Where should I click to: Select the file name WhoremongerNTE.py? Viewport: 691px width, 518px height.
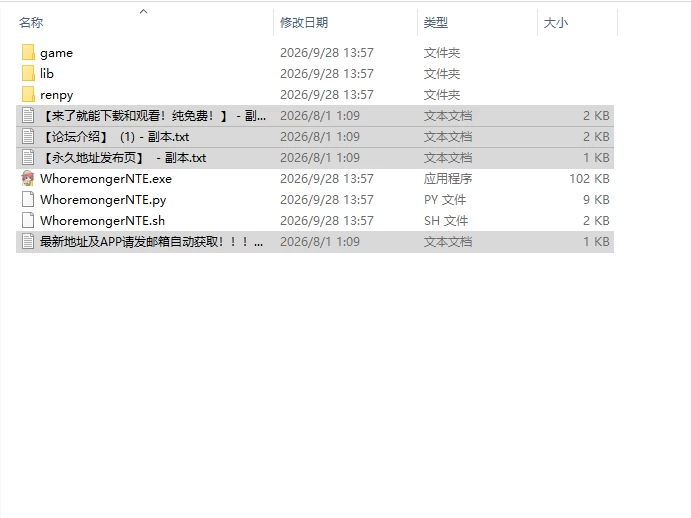point(103,200)
